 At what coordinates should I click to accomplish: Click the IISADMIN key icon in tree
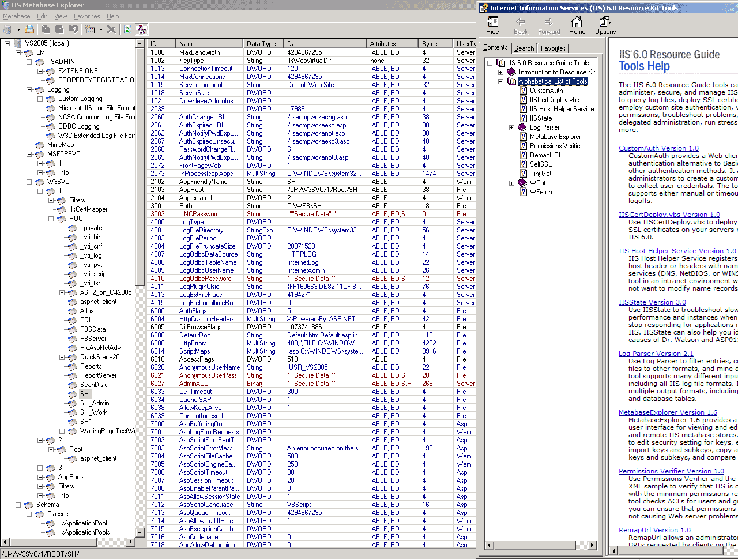point(40,62)
